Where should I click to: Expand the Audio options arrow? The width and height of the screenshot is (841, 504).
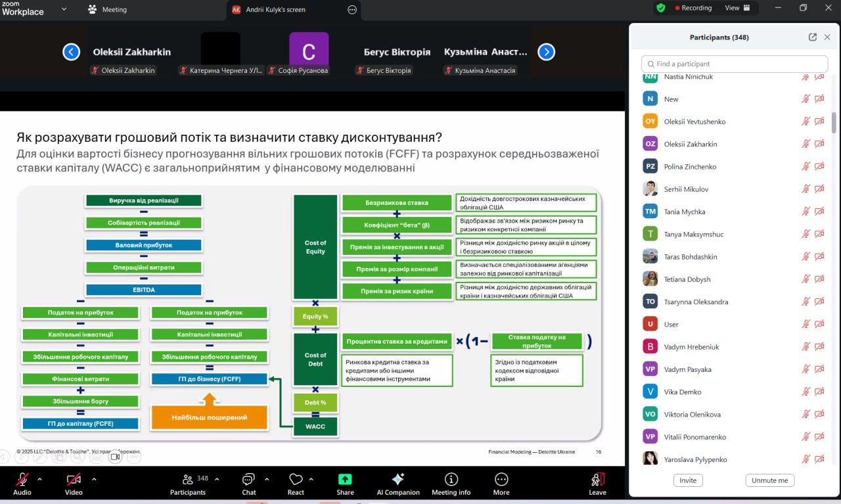[x=39, y=479]
